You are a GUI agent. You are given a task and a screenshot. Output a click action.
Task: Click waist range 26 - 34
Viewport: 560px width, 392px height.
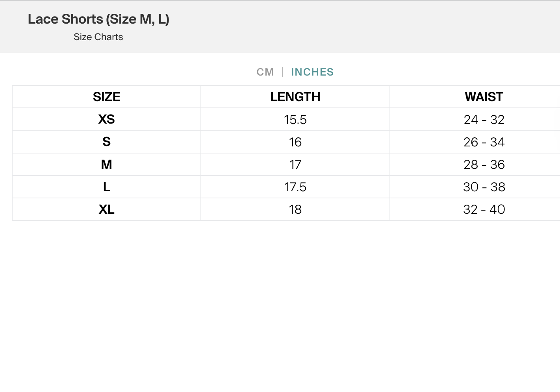[484, 142]
